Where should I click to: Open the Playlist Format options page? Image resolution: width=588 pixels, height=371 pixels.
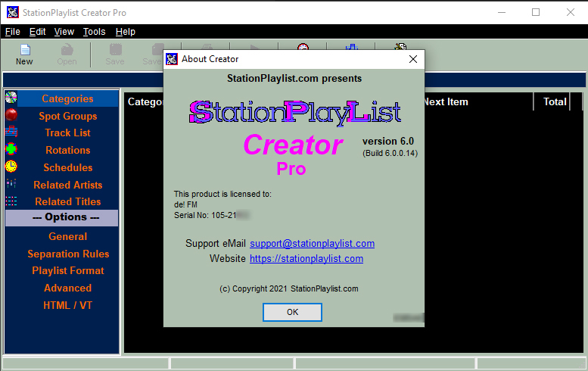coord(68,271)
